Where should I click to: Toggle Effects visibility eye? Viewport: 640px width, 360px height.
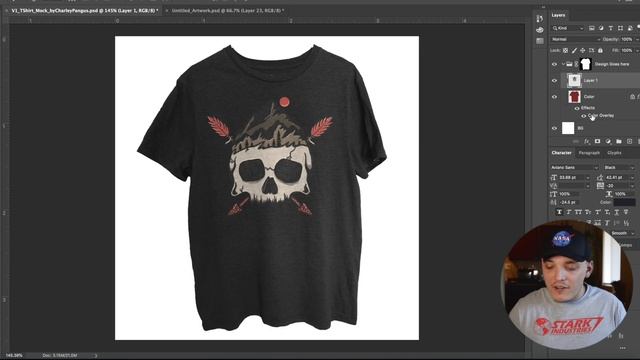(577, 108)
